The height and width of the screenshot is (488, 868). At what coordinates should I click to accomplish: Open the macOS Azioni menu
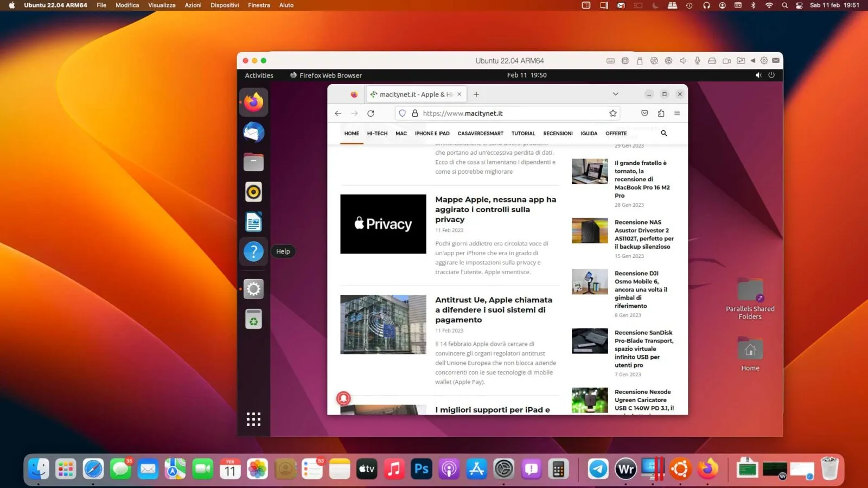(193, 5)
